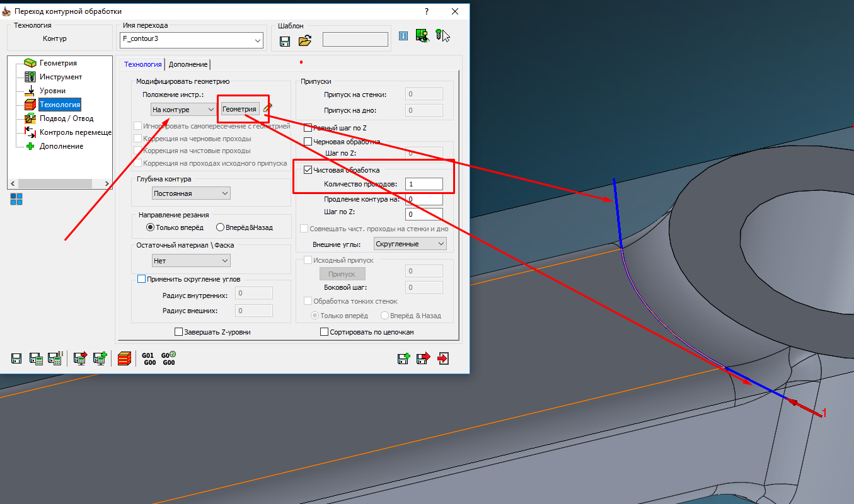Click the red stacked layers toolbar icon
The width and height of the screenshot is (854, 504).
coord(125,358)
